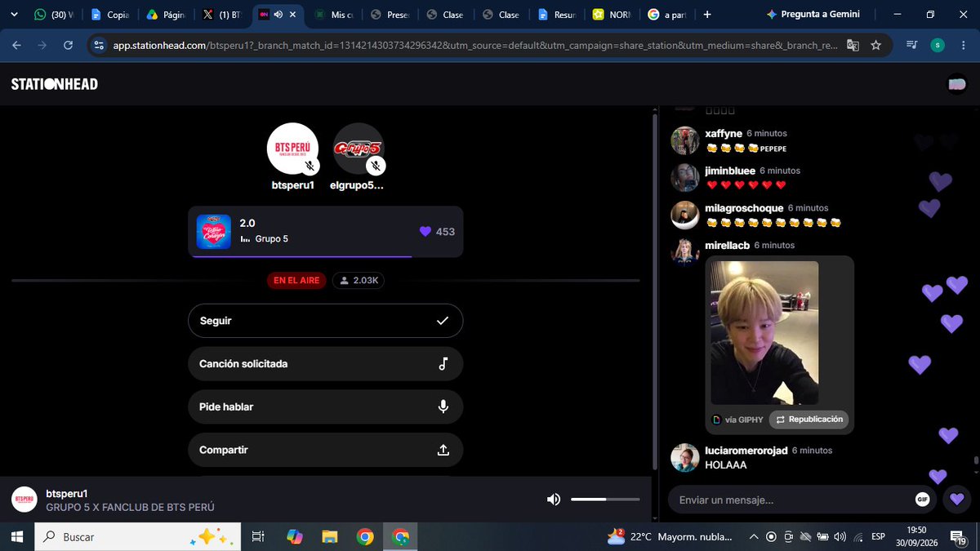Switch to the X (Twitter) browser tab

tap(222, 15)
